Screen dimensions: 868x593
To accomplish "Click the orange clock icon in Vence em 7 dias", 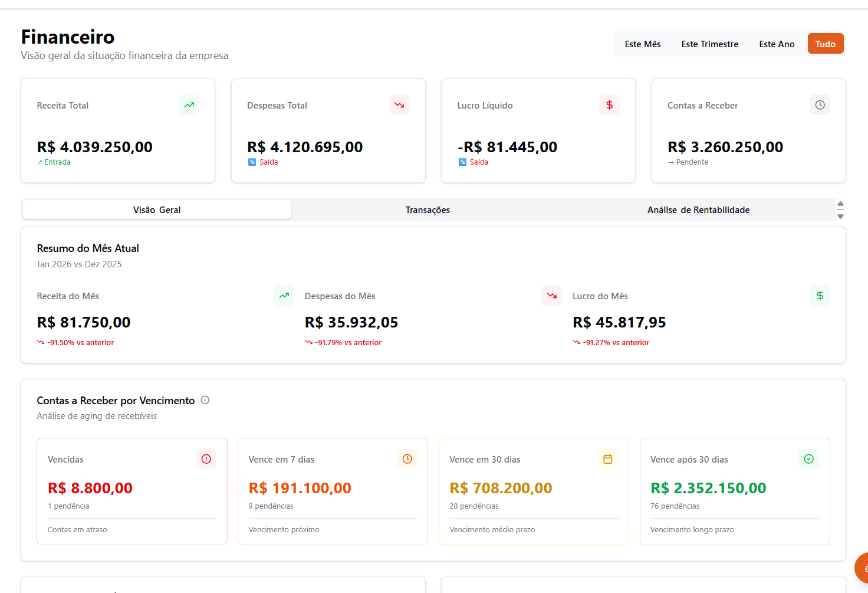I will coord(407,459).
